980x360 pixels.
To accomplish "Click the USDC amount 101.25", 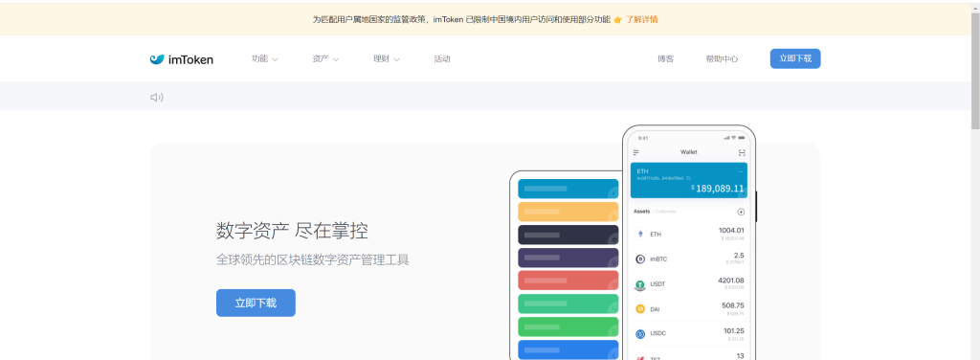I will tap(734, 330).
